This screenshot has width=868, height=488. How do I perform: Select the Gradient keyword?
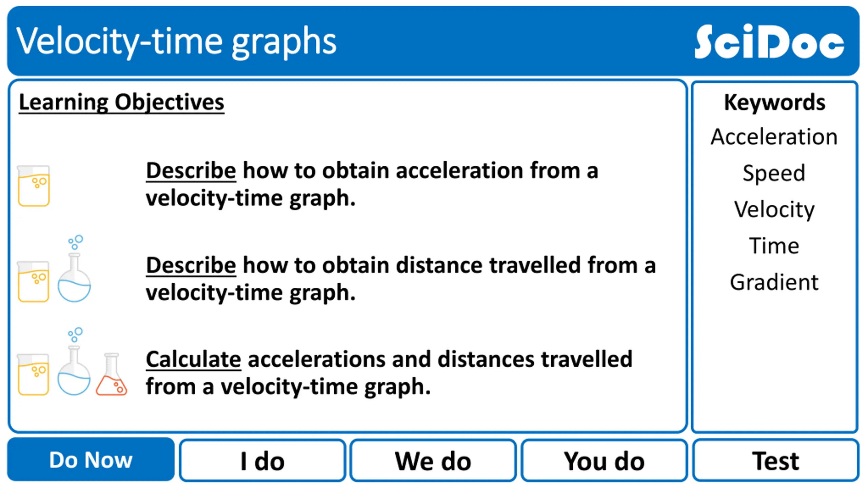(x=774, y=282)
